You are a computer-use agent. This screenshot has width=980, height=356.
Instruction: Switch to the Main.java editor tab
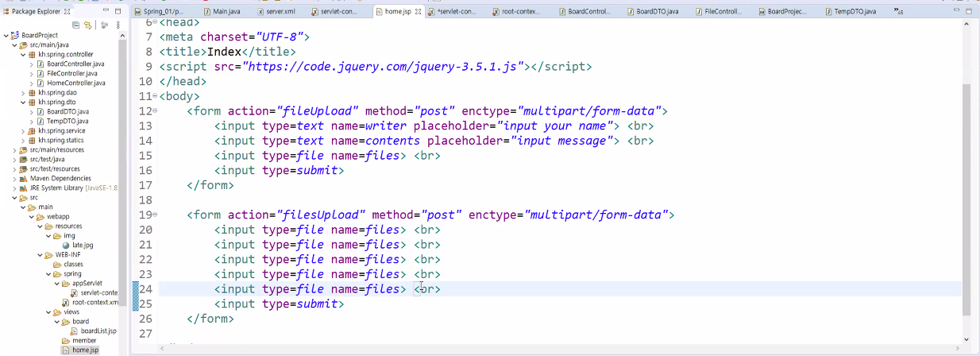[x=221, y=12]
